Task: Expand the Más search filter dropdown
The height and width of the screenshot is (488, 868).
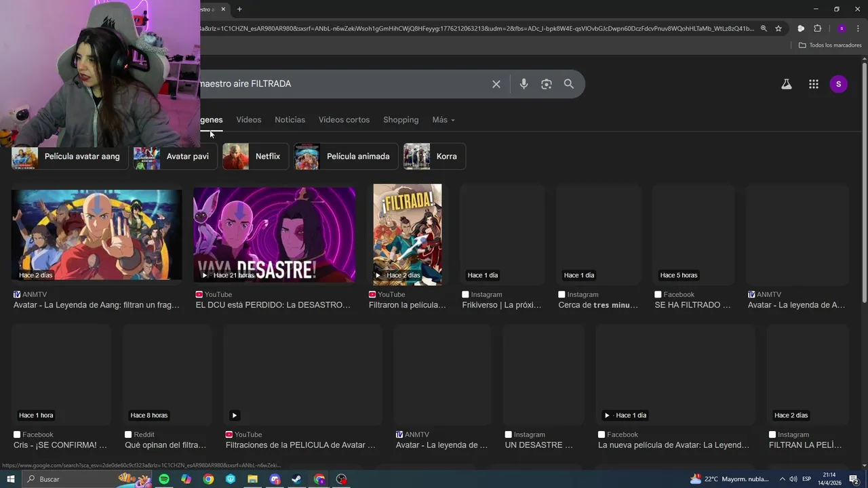Action: [x=443, y=120]
